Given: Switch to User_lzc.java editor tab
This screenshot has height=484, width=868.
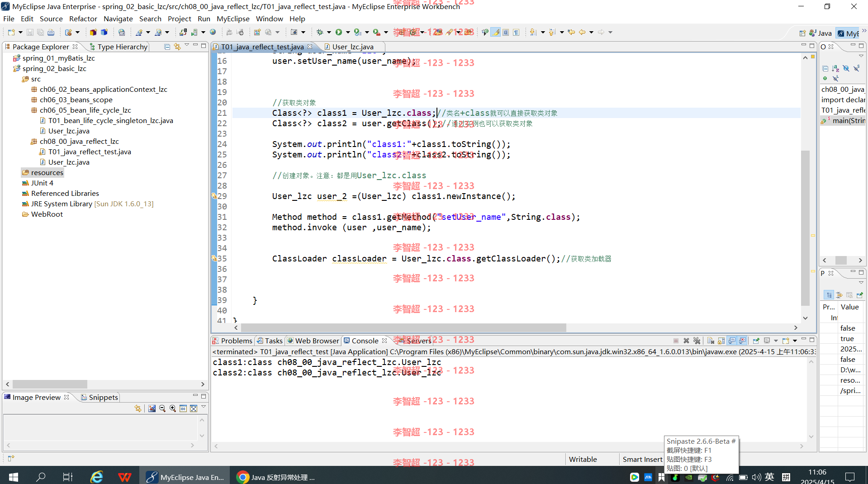Looking at the screenshot, I should tap(352, 47).
